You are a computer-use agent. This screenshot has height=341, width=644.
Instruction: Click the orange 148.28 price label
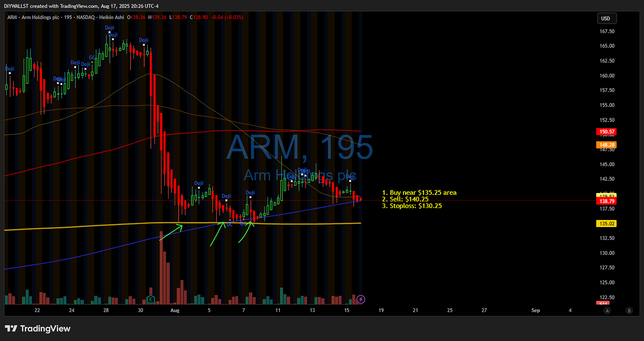coord(606,144)
